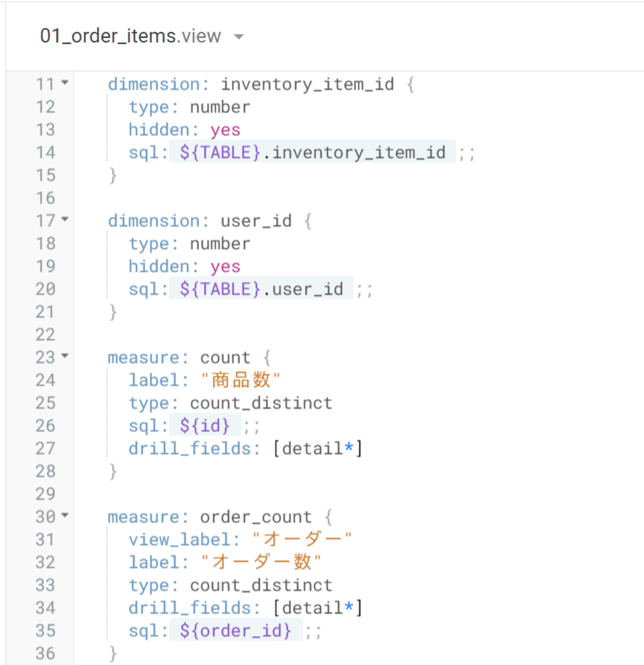Click 'type: count_distinct' on line 33
Viewport: 644px width, 665px height.
pos(231,585)
